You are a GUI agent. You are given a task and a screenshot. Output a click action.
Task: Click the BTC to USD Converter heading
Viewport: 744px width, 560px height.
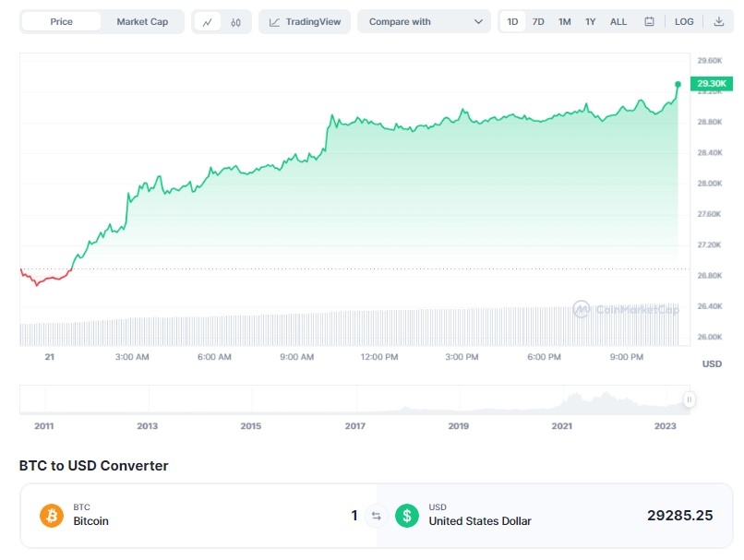point(93,466)
